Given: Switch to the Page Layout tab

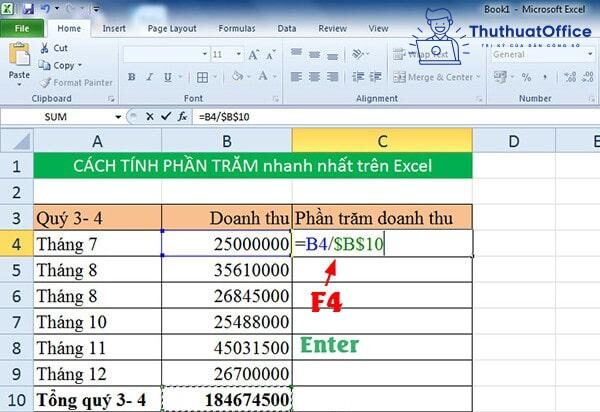Looking at the screenshot, I should click(172, 29).
